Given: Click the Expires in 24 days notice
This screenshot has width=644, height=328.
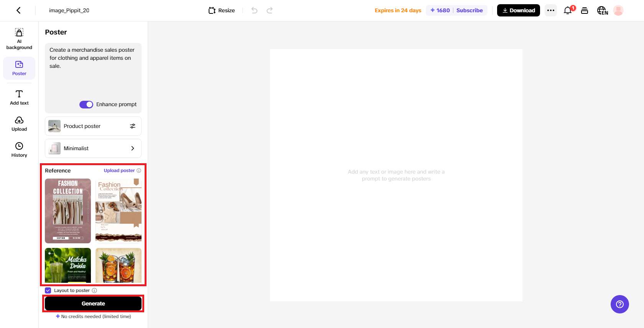Looking at the screenshot, I should click(398, 10).
